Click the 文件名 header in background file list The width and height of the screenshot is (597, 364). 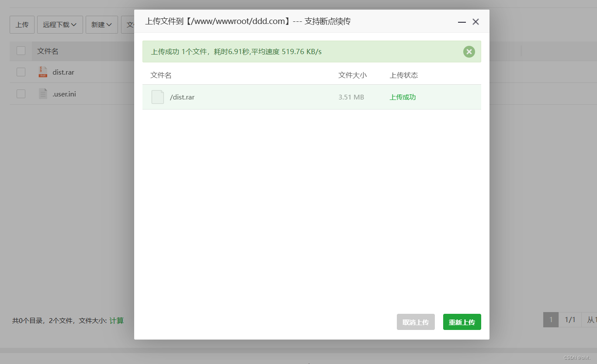[48, 51]
